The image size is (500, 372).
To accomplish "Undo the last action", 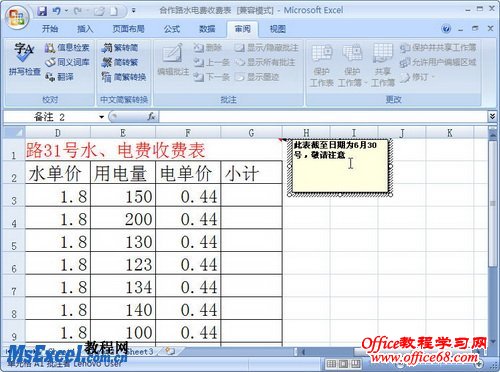I will coord(56,11).
